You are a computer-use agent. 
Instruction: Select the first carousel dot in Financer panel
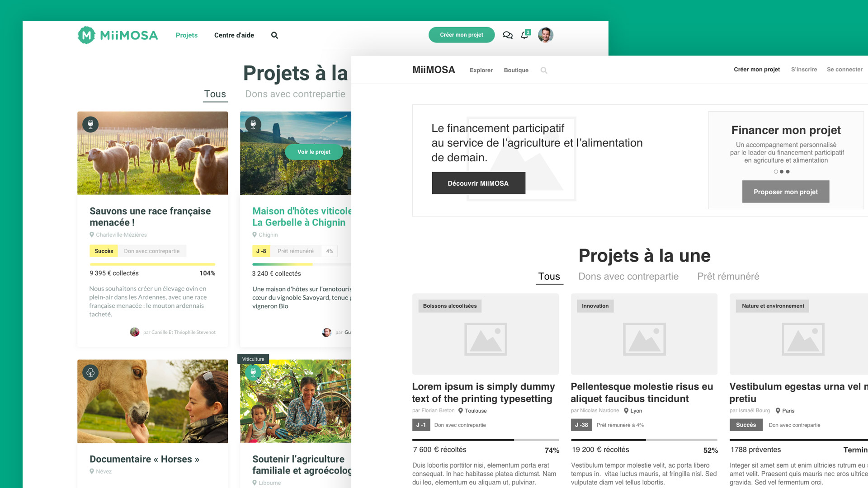776,172
